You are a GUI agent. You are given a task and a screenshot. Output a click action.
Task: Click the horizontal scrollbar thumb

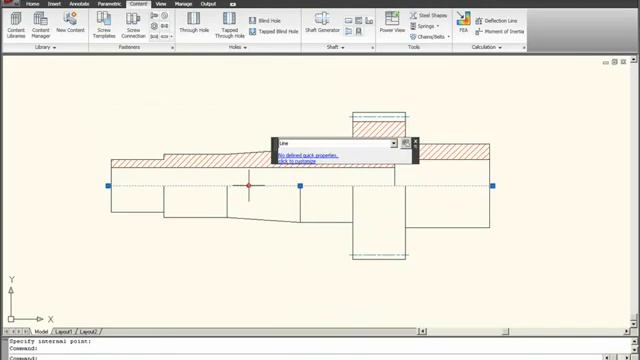point(505,331)
